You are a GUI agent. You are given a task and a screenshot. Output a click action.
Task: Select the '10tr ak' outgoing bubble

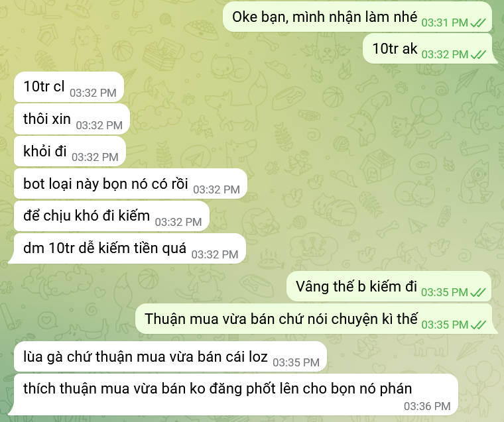[430, 48]
